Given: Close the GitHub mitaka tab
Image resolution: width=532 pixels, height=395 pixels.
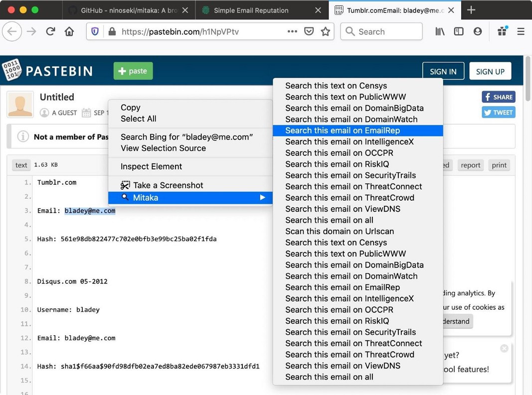Looking at the screenshot, I should (185, 10).
